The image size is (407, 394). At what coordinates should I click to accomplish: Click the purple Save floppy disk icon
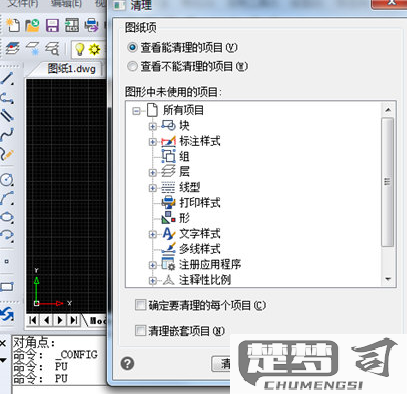point(52,25)
